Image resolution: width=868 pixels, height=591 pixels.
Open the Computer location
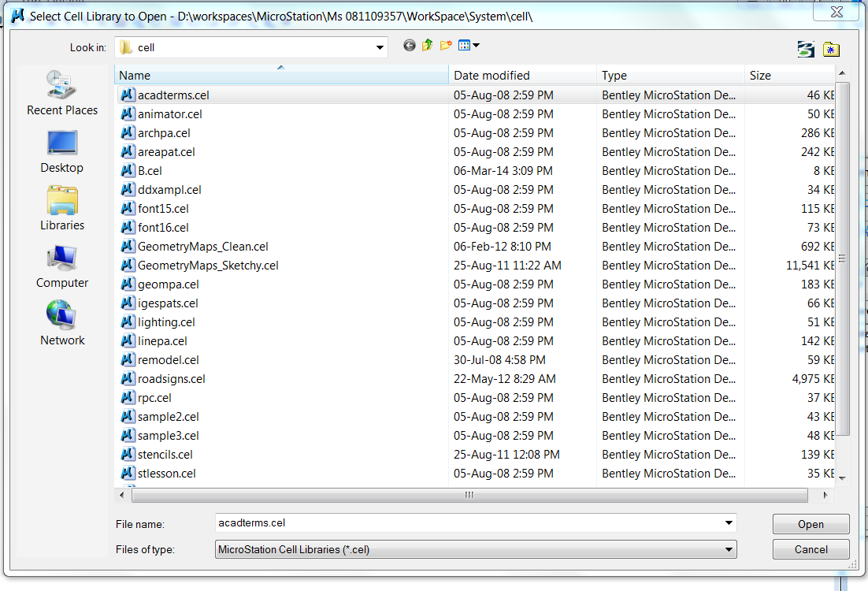tap(62, 267)
